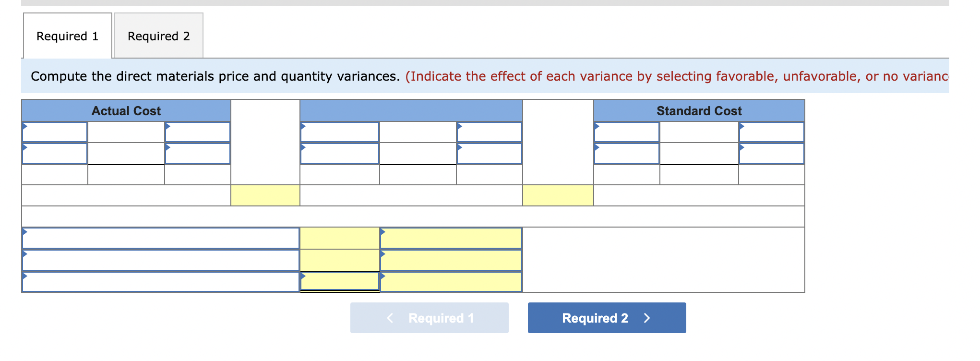Select the Required 1 tab
The width and height of the screenshot is (980, 361).
point(67,36)
